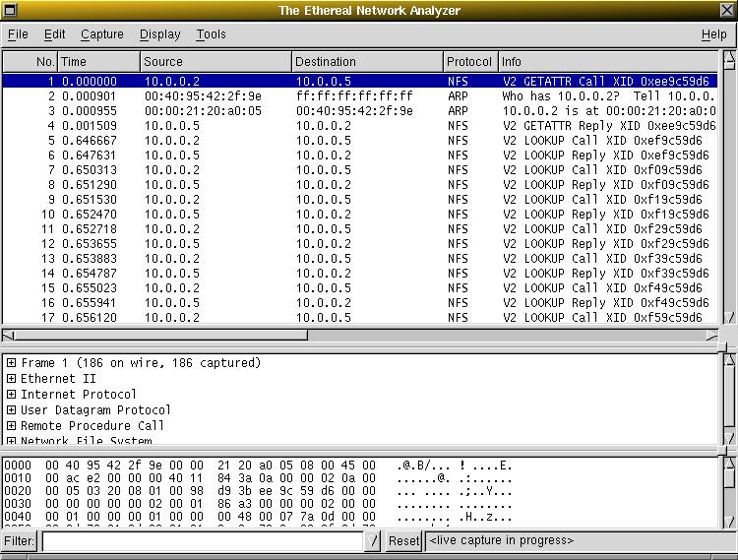
Task: Click the hex pane vertical scrollbar thumb
Action: point(729,479)
